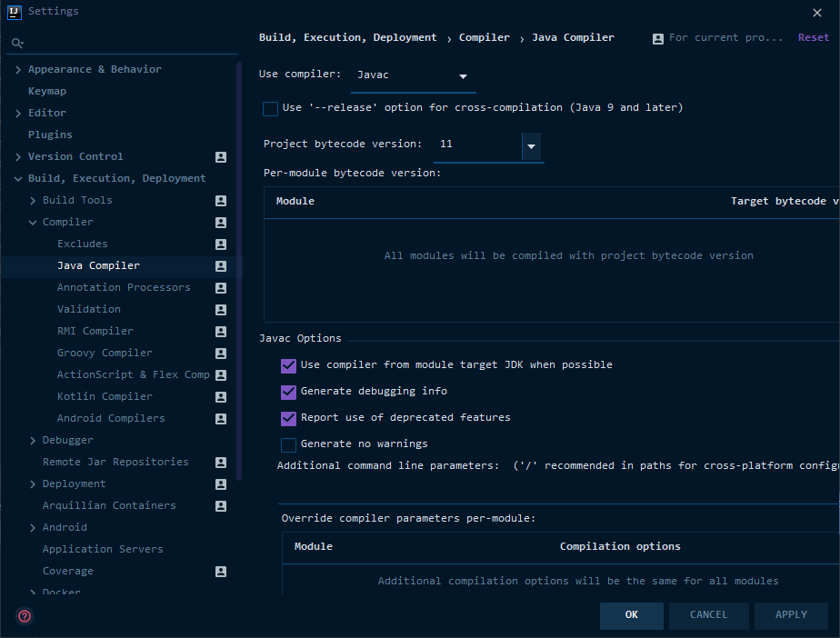Focus the settings search input field
The height and width of the screenshot is (638, 840).
(127, 44)
